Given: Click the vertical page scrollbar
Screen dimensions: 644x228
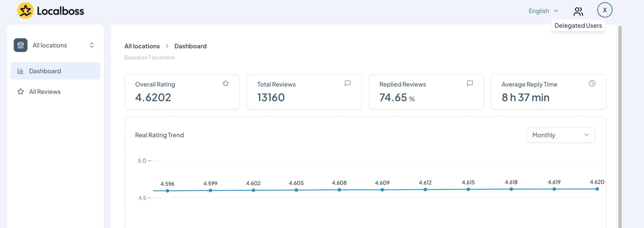Looking at the screenshot, I should click(x=620, y=126).
